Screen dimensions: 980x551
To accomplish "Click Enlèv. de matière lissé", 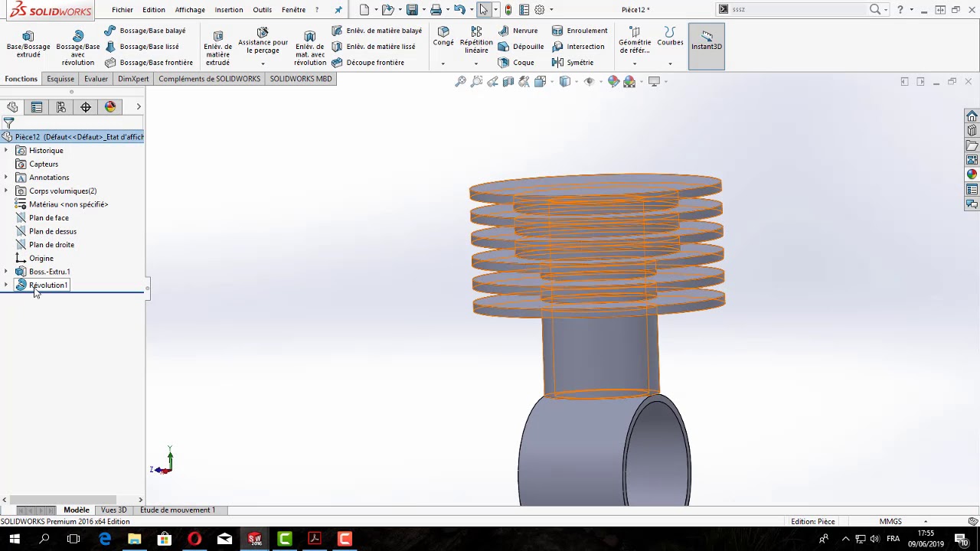I will (374, 47).
